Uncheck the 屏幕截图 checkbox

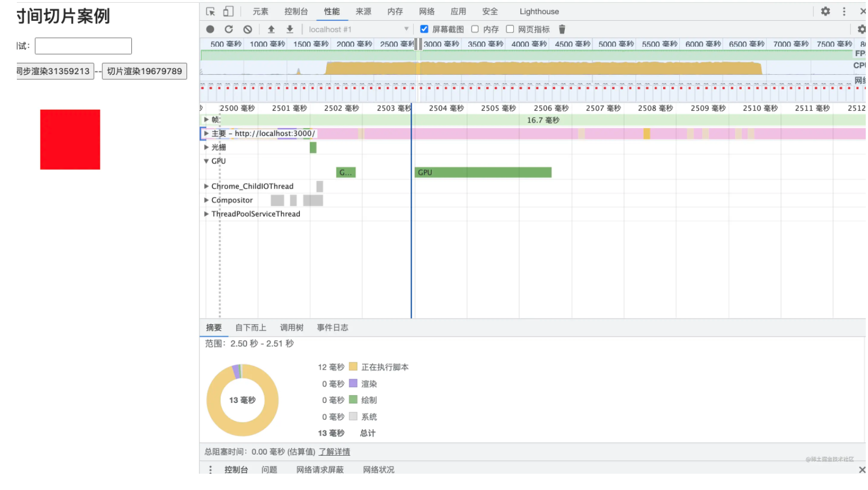tap(424, 29)
